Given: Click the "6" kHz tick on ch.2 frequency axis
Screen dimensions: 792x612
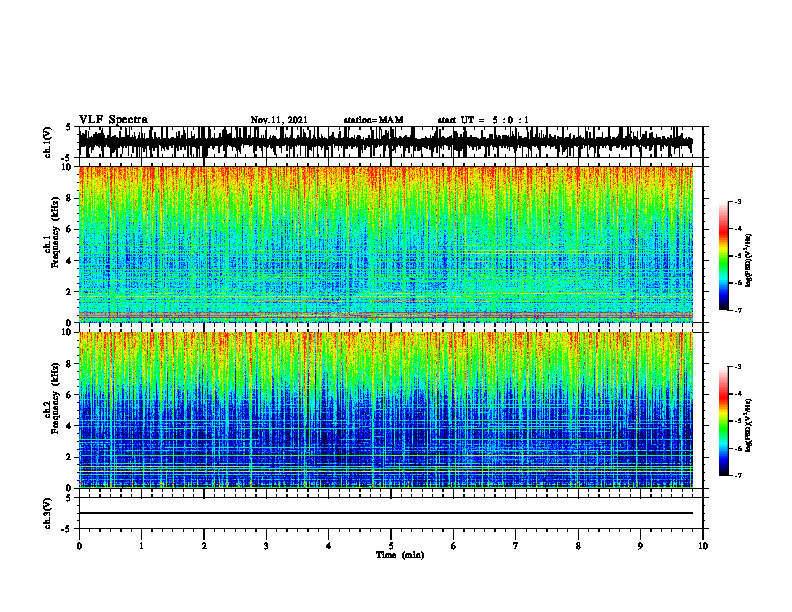Looking at the screenshot, I should click(x=69, y=395).
